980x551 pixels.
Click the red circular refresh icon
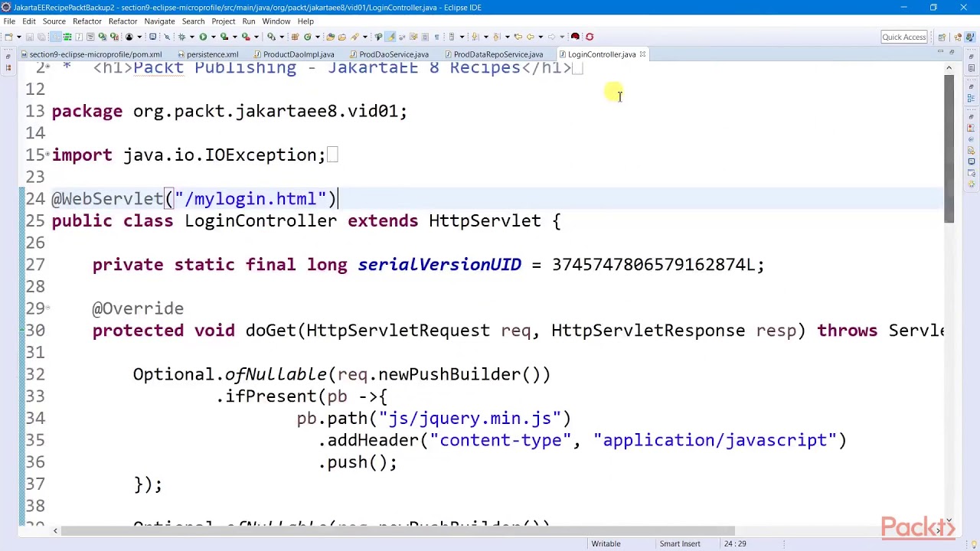tap(590, 37)
